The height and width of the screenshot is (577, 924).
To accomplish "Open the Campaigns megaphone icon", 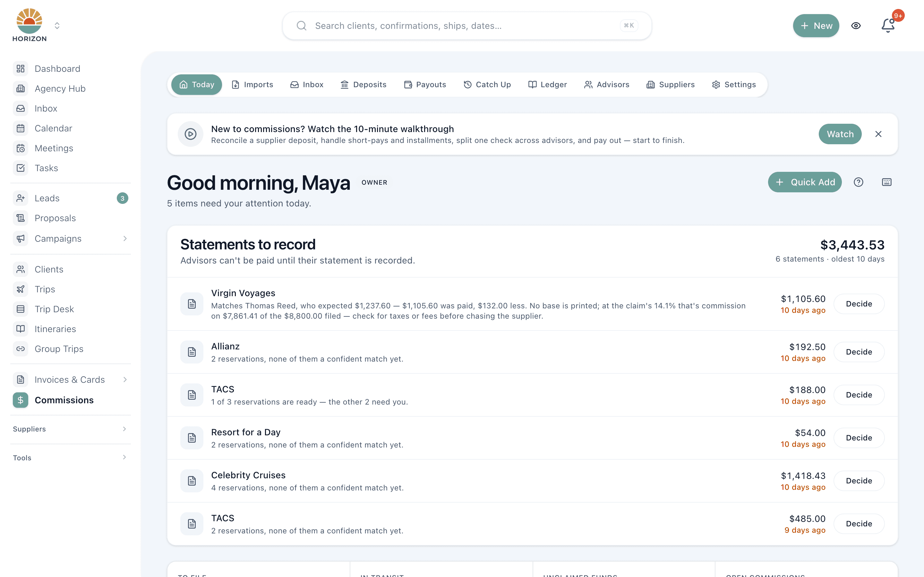I will (21, 238).
